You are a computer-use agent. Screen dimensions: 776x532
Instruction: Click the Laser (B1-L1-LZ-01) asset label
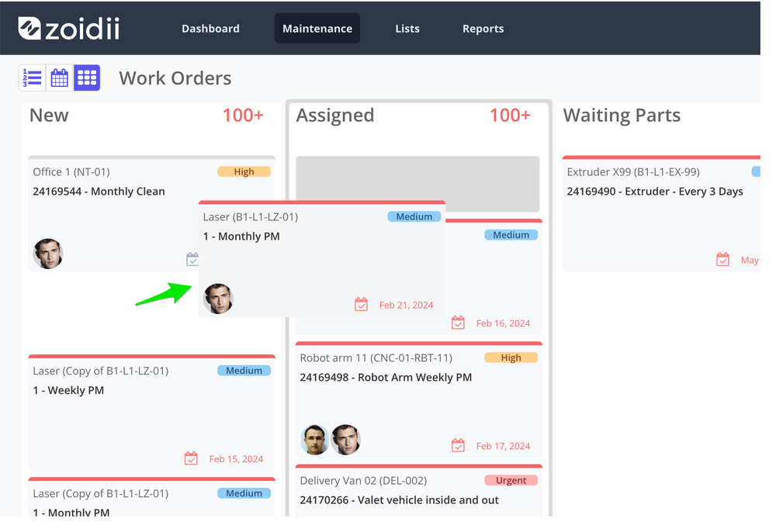tap(251, 217)
